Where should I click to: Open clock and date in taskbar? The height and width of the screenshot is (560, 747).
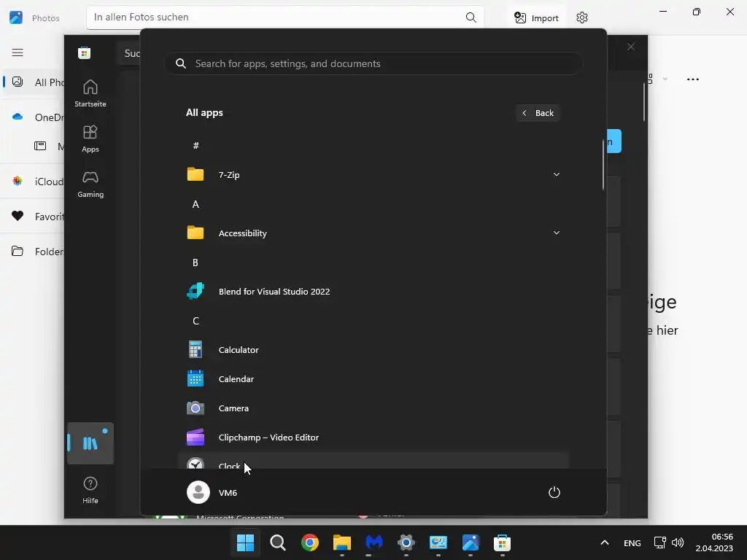pyautogui.click(x=713, y=542)
